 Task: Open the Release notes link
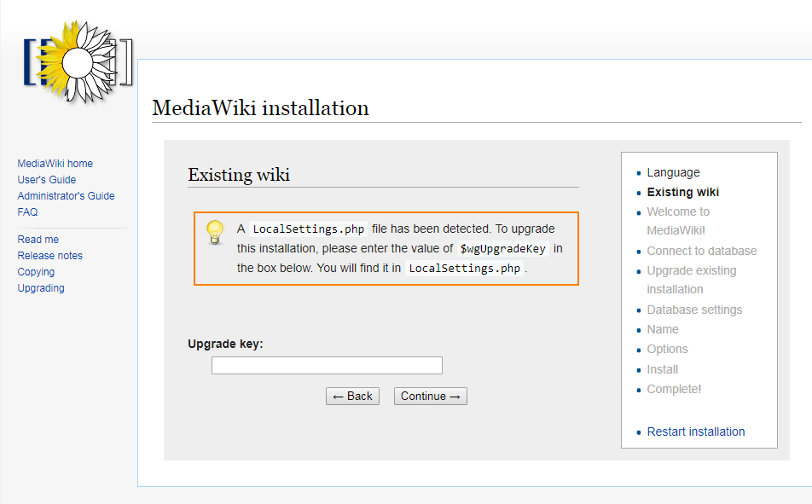[x=49, y=255]
